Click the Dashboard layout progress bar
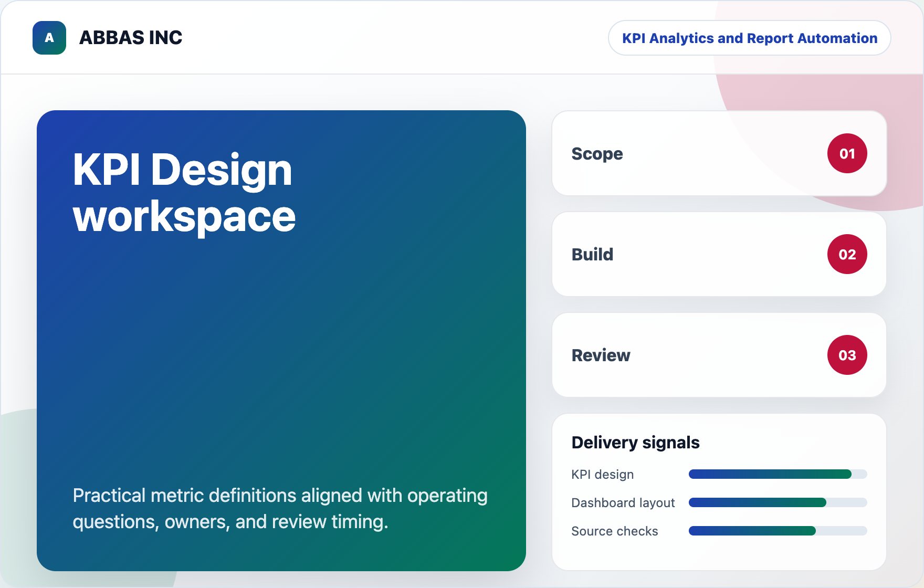The width and height of the screenshot is (924, 588). tap(778, 502)
